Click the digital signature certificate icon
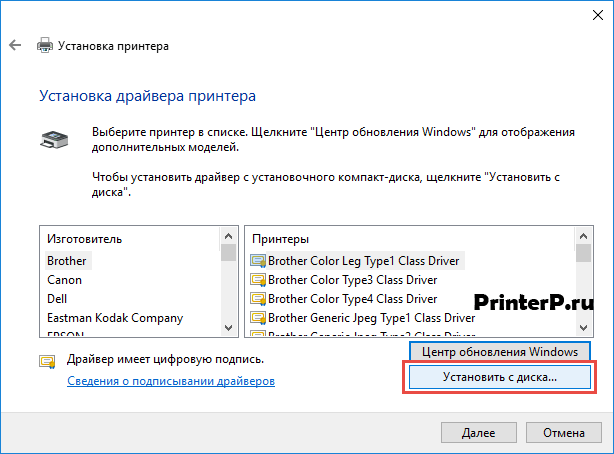Image resolution: width=614 pixels, height=454 pixels. click(47, 362)
